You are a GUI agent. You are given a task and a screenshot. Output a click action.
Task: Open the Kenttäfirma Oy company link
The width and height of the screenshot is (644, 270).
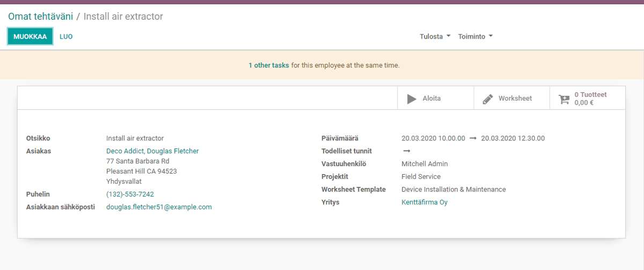click(x=424, y=202)
